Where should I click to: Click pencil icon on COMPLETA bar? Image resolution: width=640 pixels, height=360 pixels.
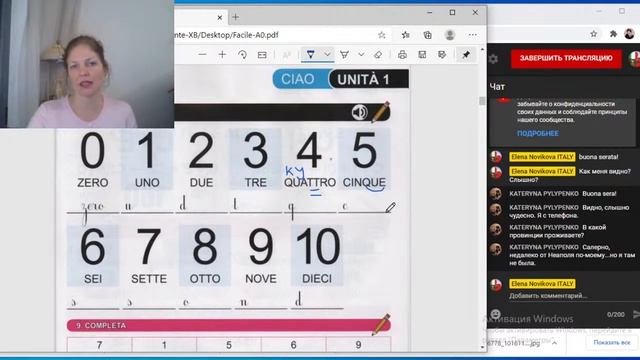(x=381, y=324)
